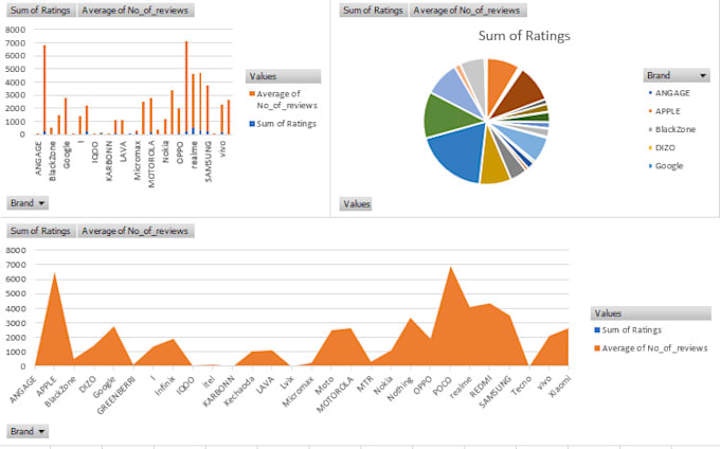Select the MOTOROLA label on the bar chart axis

click(x=152, y=164)
